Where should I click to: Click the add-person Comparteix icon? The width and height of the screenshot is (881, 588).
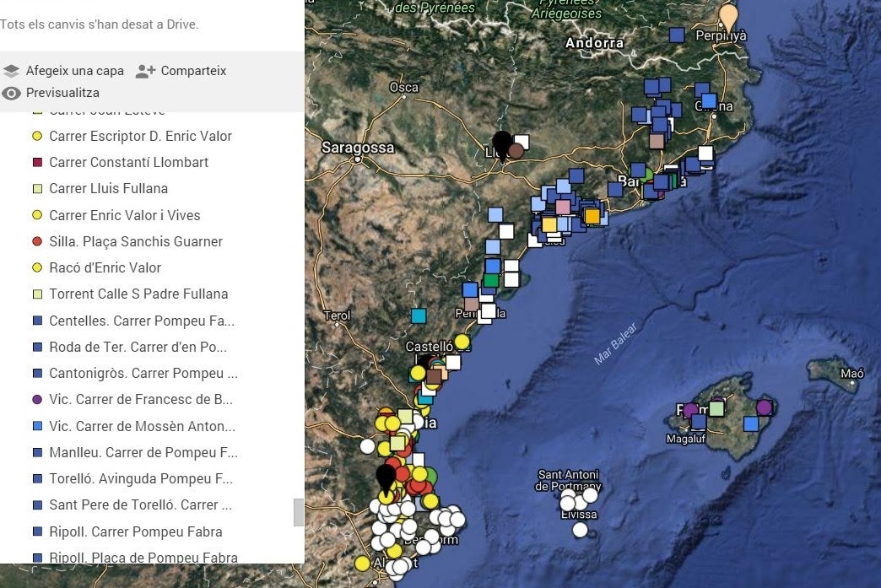pos(145,71)
